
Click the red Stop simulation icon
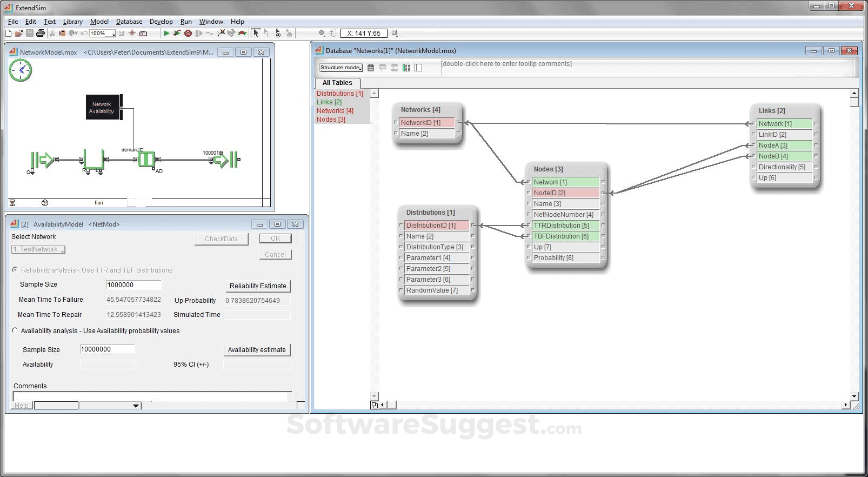pos(188,34)
